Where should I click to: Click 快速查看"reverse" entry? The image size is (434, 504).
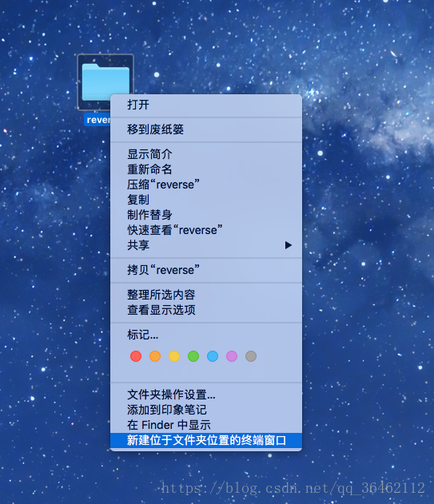point(206,230)
